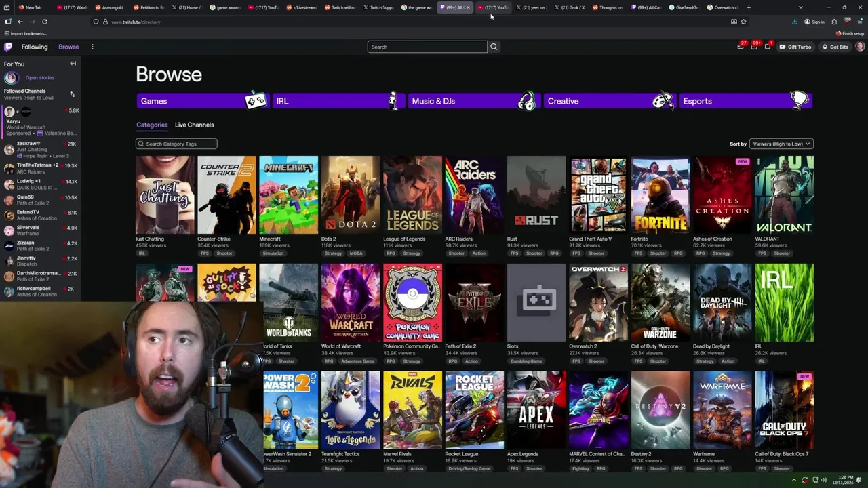Open Browse in top navigation

pos(68,47)
